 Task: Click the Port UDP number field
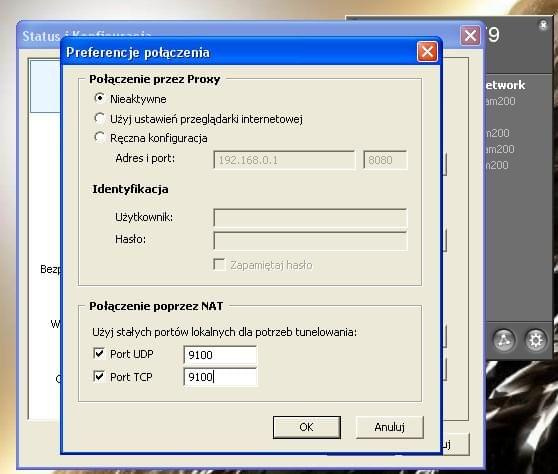220,355
